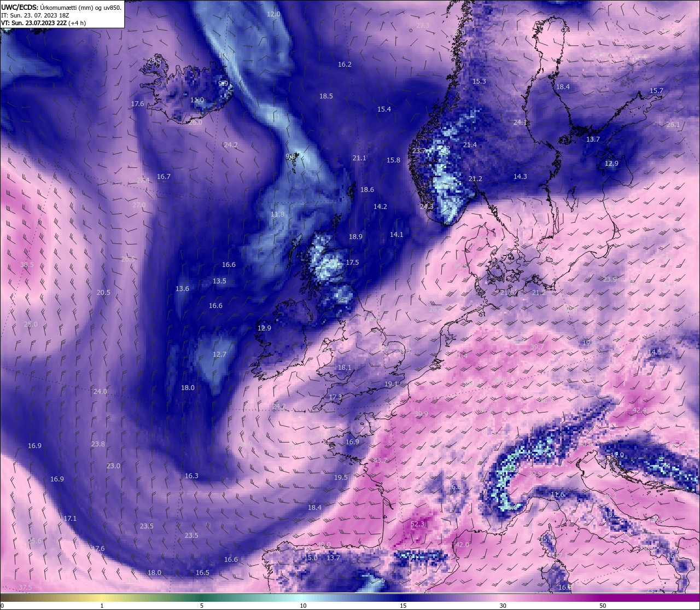Click the legend tick label '10'
The height and width of the screenshot is (610, 700).
303,606
